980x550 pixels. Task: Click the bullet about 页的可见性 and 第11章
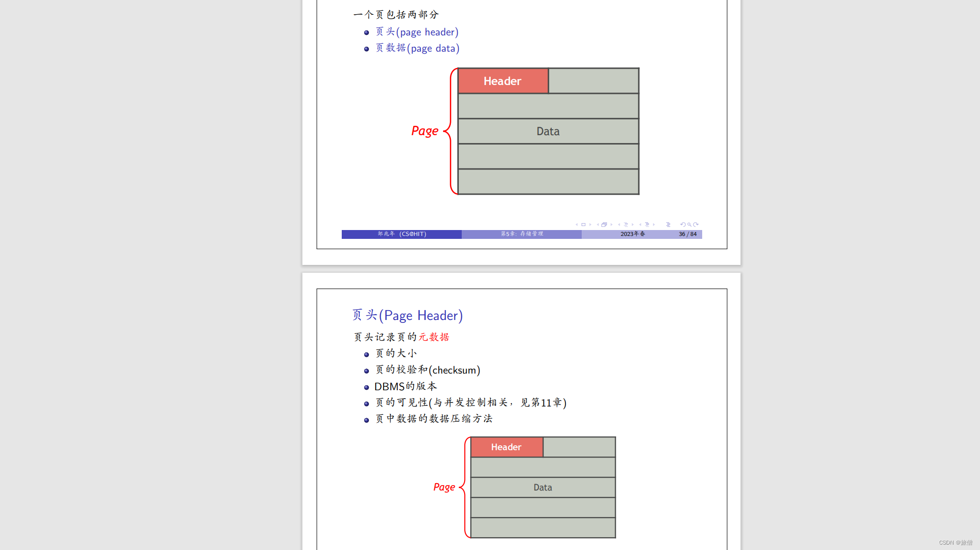[x=471, y=403]
